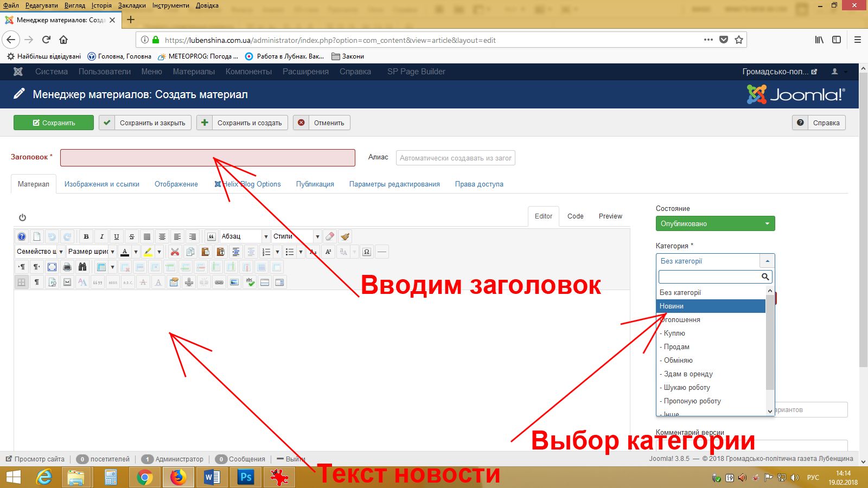Click Просмотр сайта link

[x=35, y=459]
